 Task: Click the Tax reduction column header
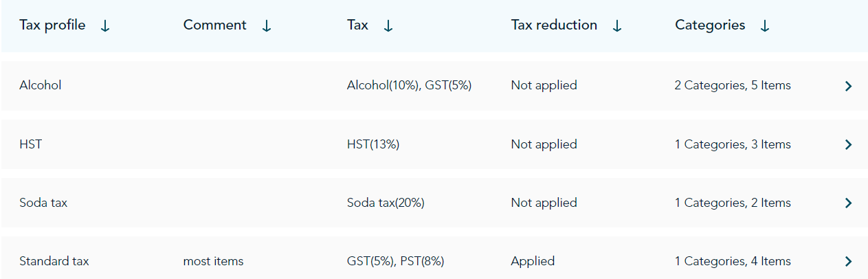click(x=554, y=25)
